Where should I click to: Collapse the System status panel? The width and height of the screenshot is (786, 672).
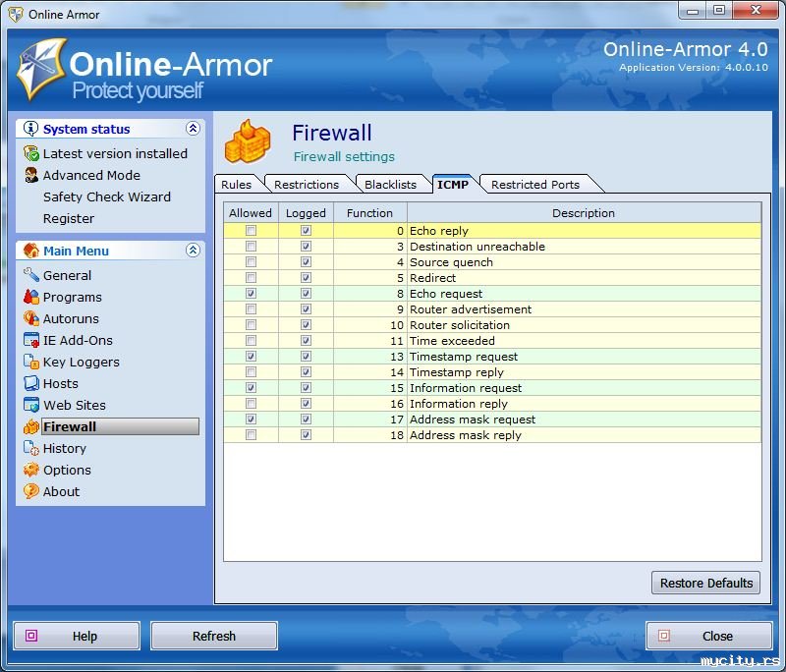point(193,129)
